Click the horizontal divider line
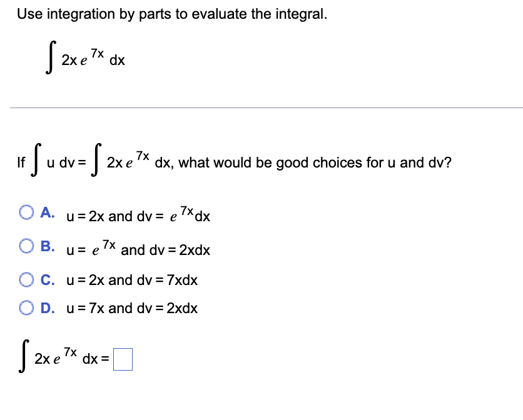This screenshot has height=420, width=523. [x=261, y=107]
